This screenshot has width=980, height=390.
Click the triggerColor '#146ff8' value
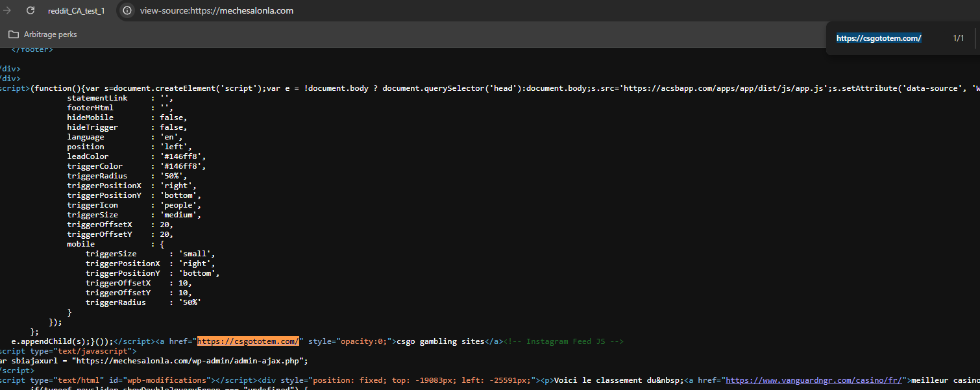click(x=182, y=166)
